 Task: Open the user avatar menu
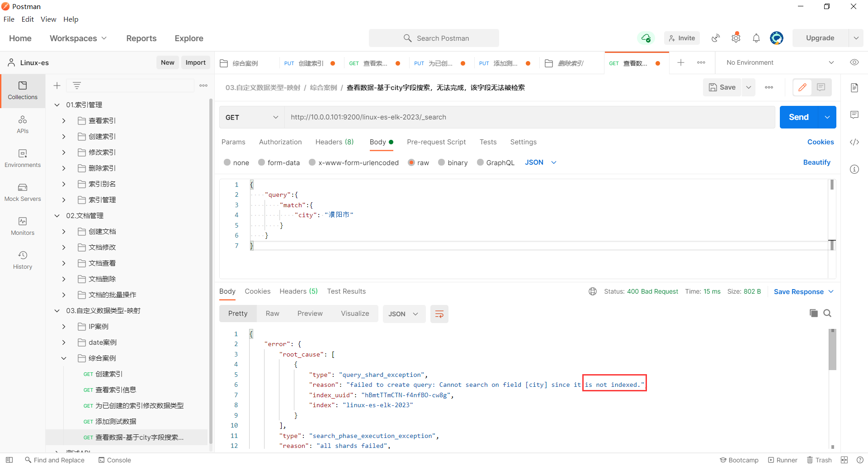777,38
